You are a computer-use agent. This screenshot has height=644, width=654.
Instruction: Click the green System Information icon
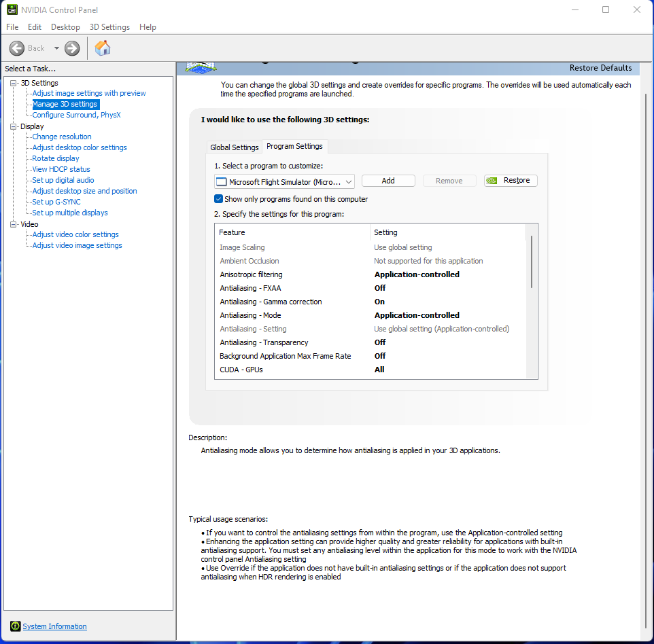(x=15, y=626)
